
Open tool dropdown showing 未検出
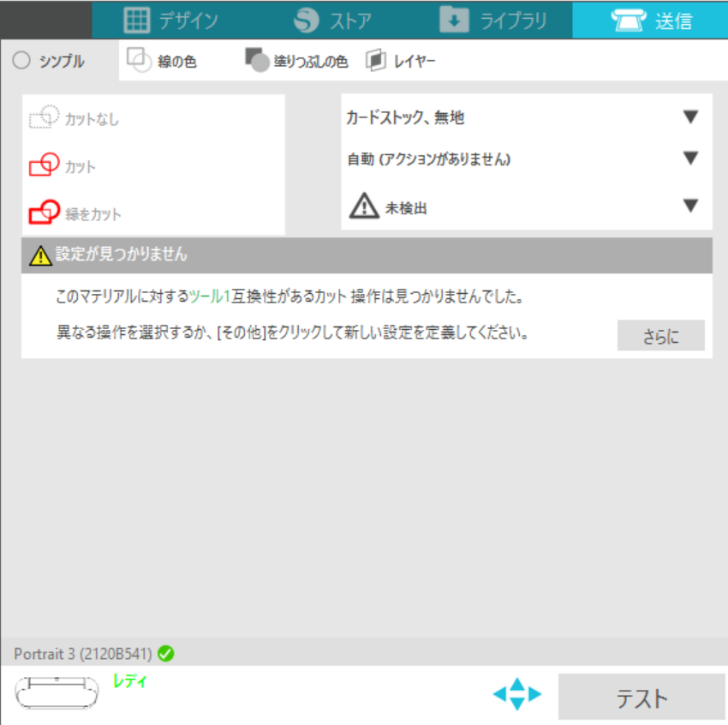click(527, 207)
